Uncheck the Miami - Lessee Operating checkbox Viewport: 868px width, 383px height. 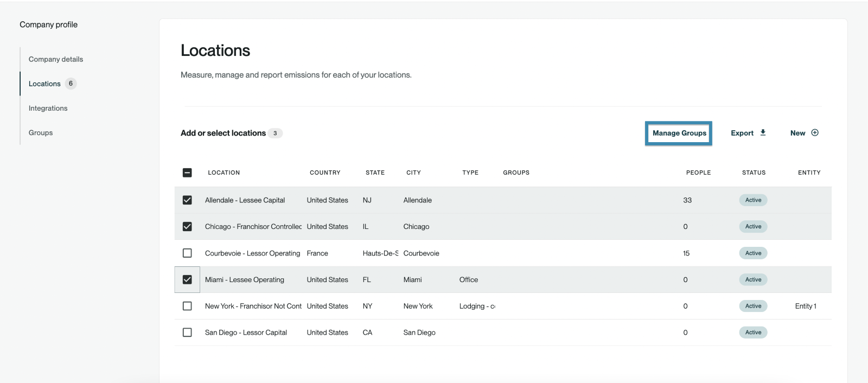point(187,279)
